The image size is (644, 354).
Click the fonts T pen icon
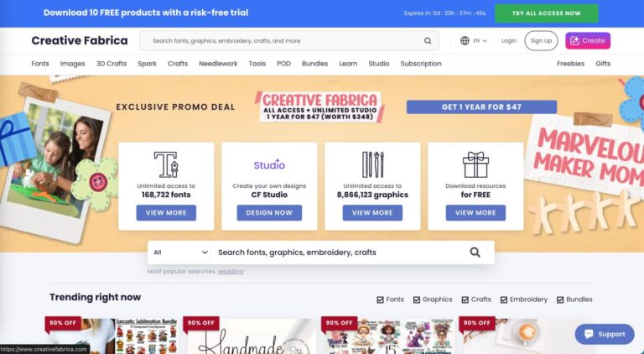tap(166, 164)
